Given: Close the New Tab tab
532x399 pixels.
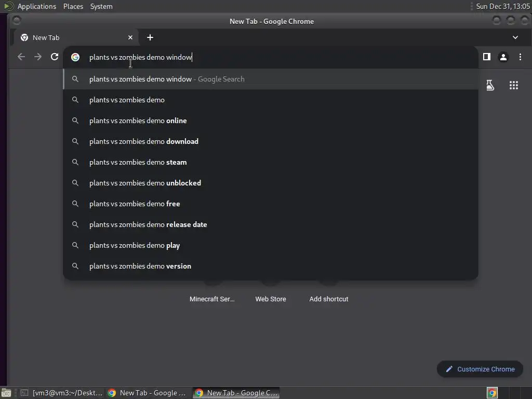Looking at the screenshot, I should pyautogui.click(x=130, y=37).
